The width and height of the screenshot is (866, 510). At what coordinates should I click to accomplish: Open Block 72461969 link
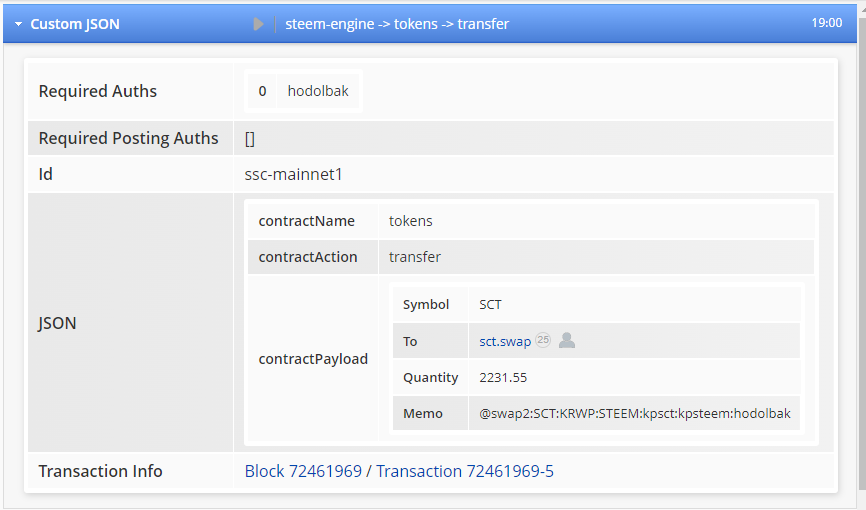pyautogui.click(x=303, y=471)
